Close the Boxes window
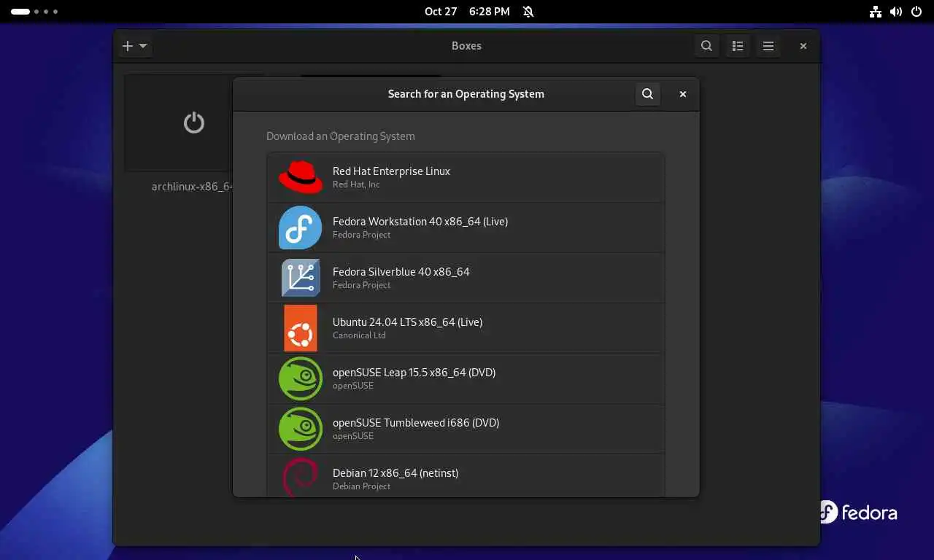Viewport: 934px width, 560px height. coord(803,46)
